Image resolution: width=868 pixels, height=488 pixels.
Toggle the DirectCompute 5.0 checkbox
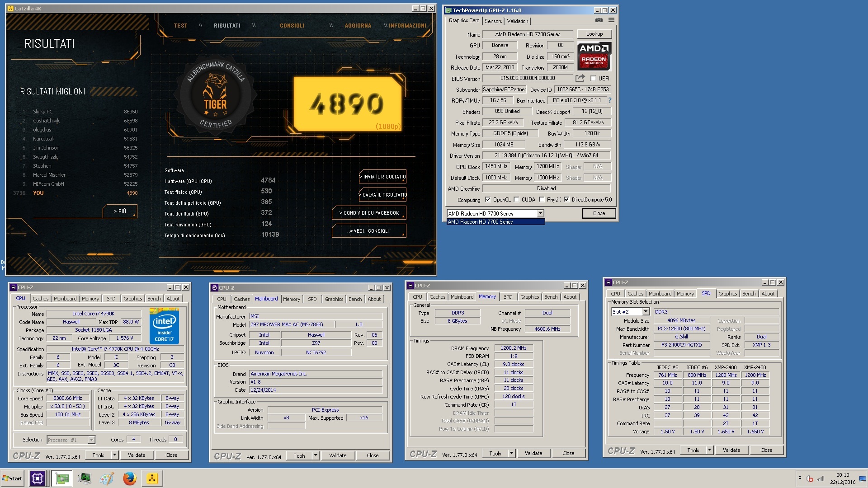point(566,200)
